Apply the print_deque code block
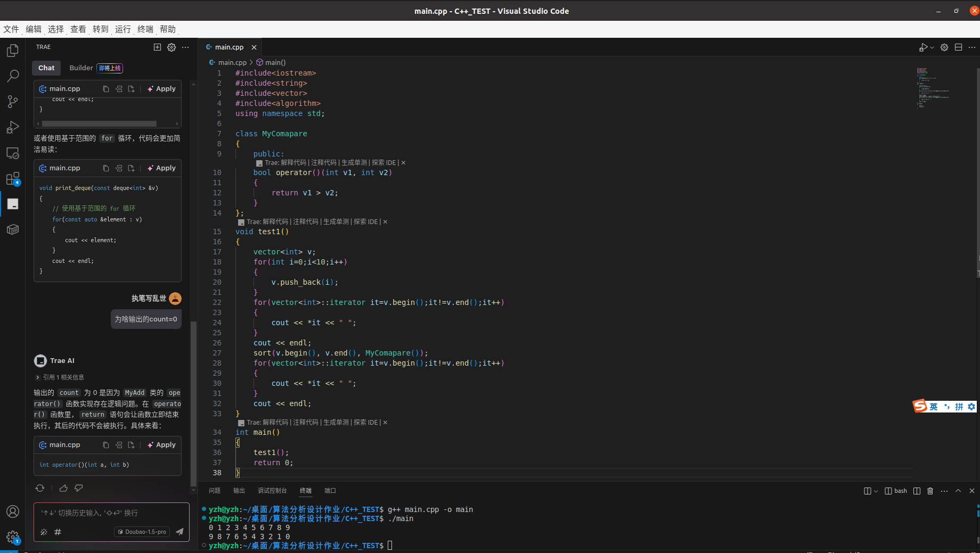 (x=161, y=168)
